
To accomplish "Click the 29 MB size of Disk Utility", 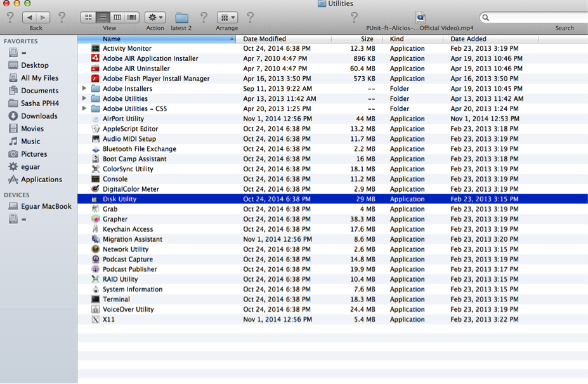I will tap(365, 199).
